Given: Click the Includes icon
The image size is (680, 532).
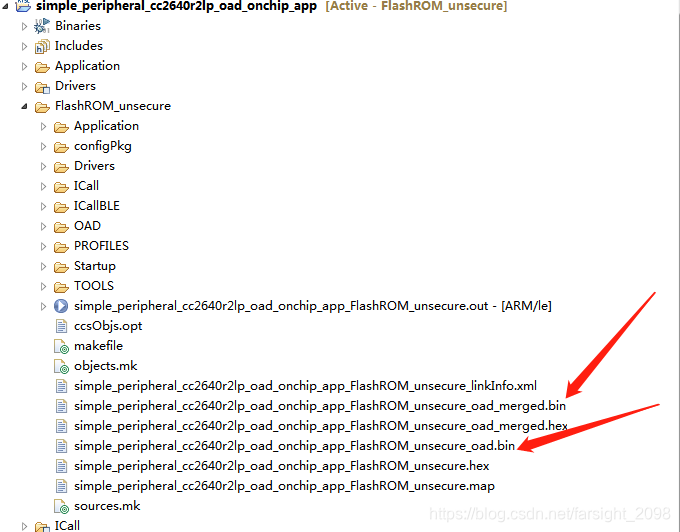Looking at the screenshot, I should click(x=42, y=46).
